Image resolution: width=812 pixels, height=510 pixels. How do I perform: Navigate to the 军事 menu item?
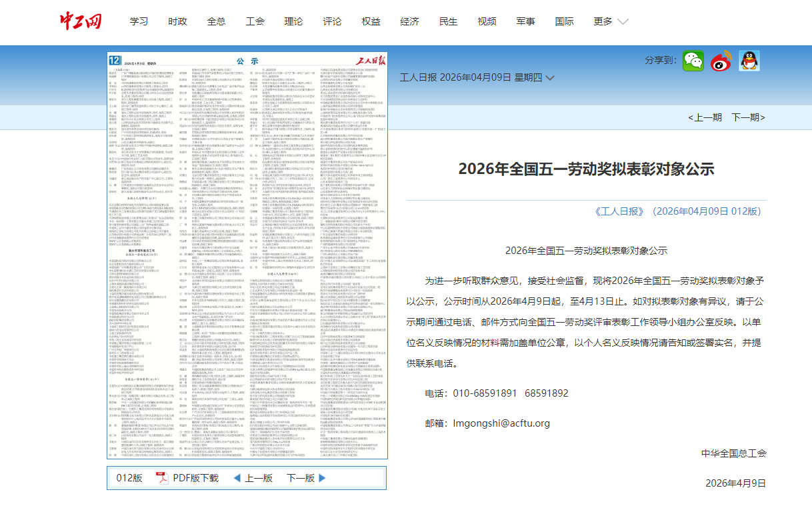[x=526, y=21]
